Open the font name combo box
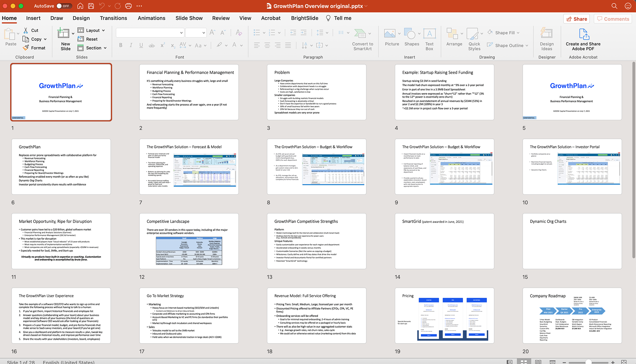This screenshot has height=364, width=636. (150, 32)
